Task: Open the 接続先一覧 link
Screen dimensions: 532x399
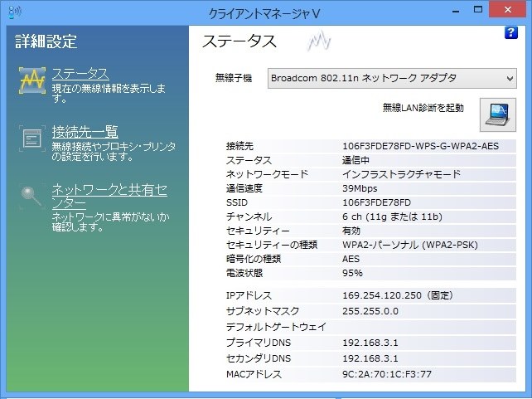Action: (85, 131)
